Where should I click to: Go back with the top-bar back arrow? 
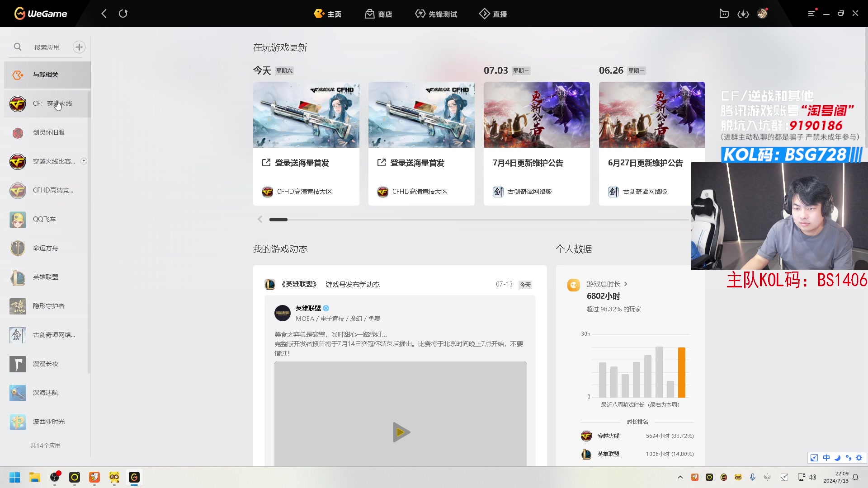[104, 14]
